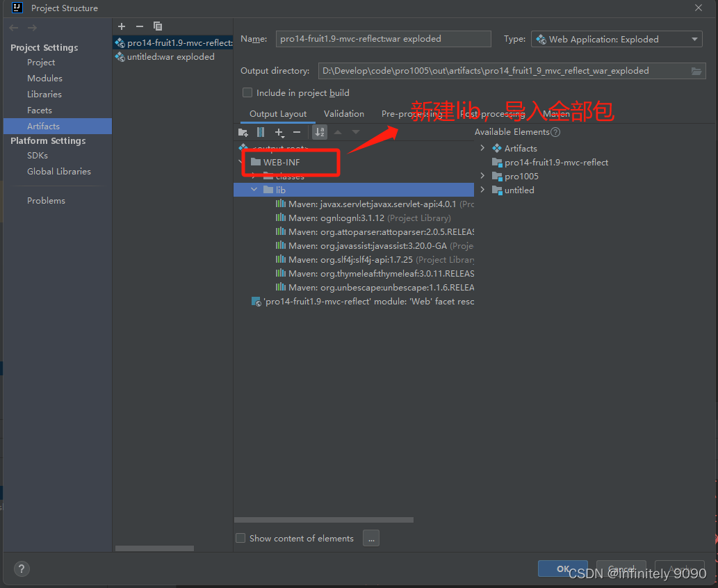718x588 pixels.
Task: Remove element from output layout
Action: click(x=297, y=132)
